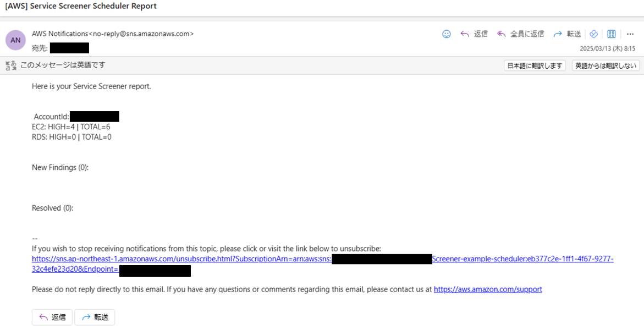This screenshot has height=329, width=644.
Task: Open the more actions ellipsis menu
Action: pos(630,34)
